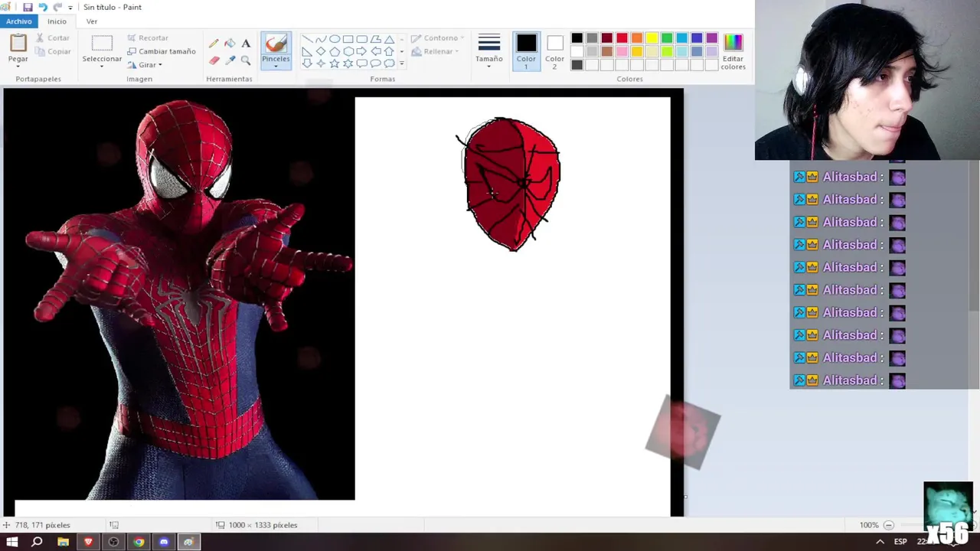The height and width of the screenshot is (551, 980).
Task: Click the Pegar clipboard icon
Action: point(18,43)
